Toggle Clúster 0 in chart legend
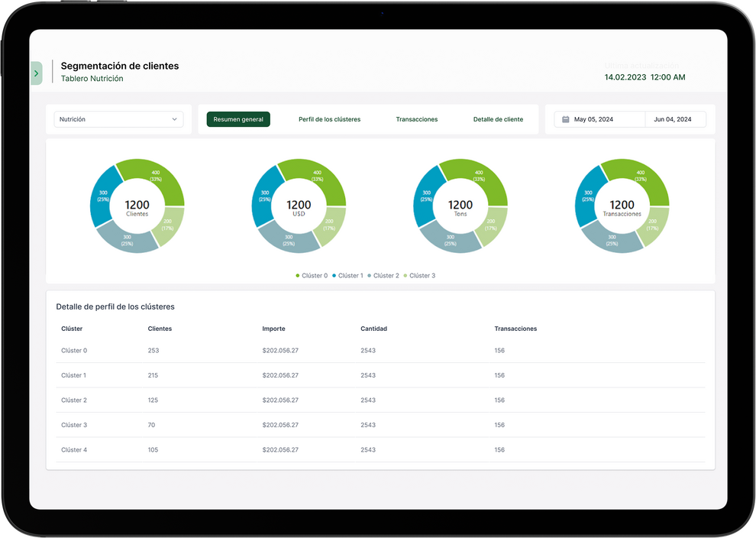Screen dimensions: 756x538 (312, 276)
